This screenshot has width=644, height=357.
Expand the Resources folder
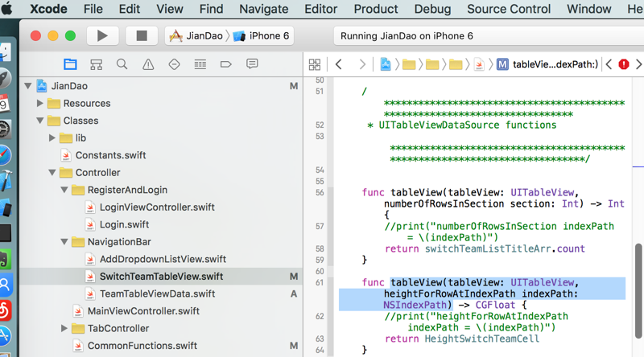[x=40, y=103]
